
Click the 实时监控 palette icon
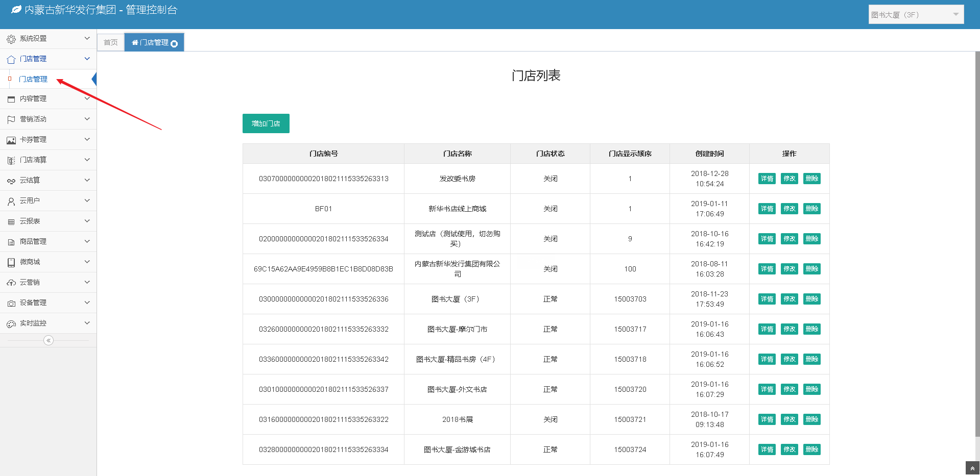point(11,324)
